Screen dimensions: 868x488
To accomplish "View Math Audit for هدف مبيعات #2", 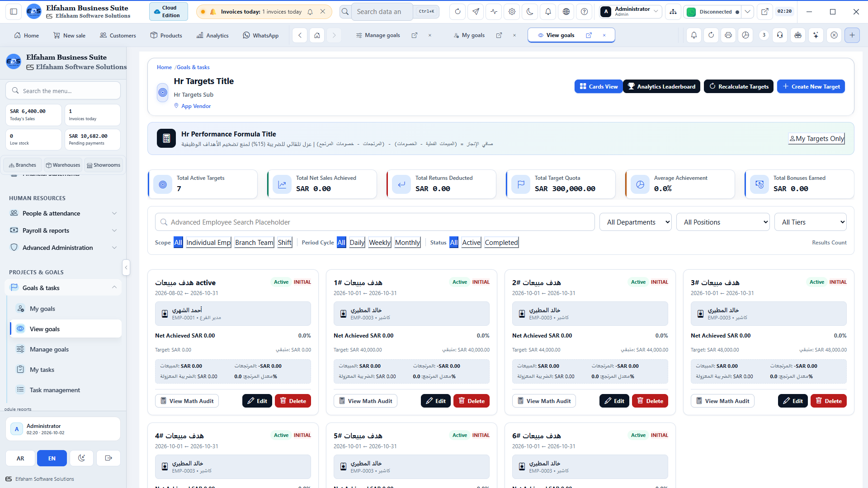I will coord(544,401).
